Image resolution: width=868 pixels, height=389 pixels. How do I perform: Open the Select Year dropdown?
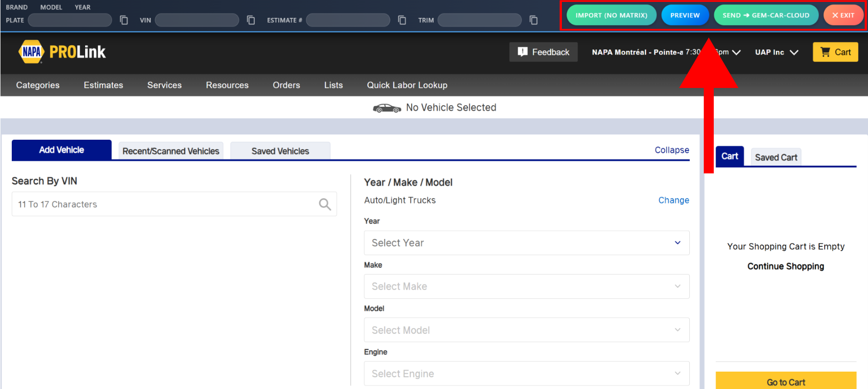[x=527, y=243]
